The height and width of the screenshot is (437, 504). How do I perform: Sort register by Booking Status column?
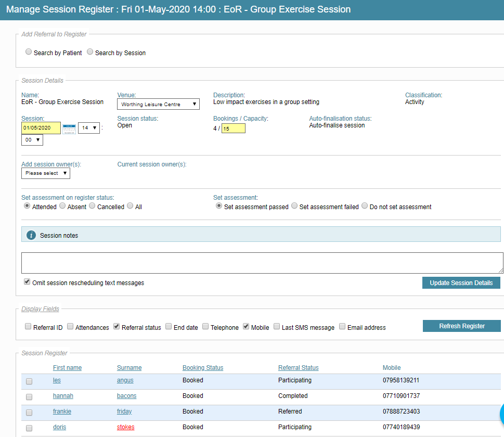203,367
